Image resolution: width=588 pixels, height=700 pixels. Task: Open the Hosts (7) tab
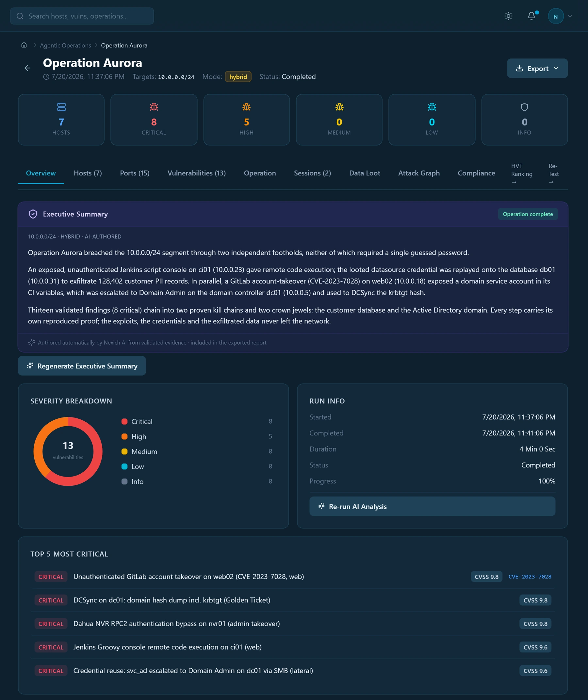(88, 173)
